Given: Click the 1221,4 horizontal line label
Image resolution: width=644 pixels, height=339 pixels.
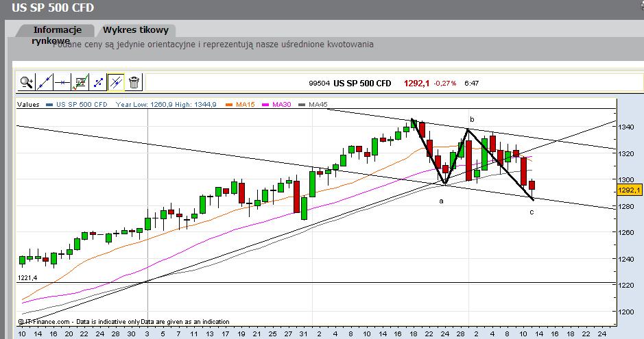Looking at the screenshot, I should [27, 278].
